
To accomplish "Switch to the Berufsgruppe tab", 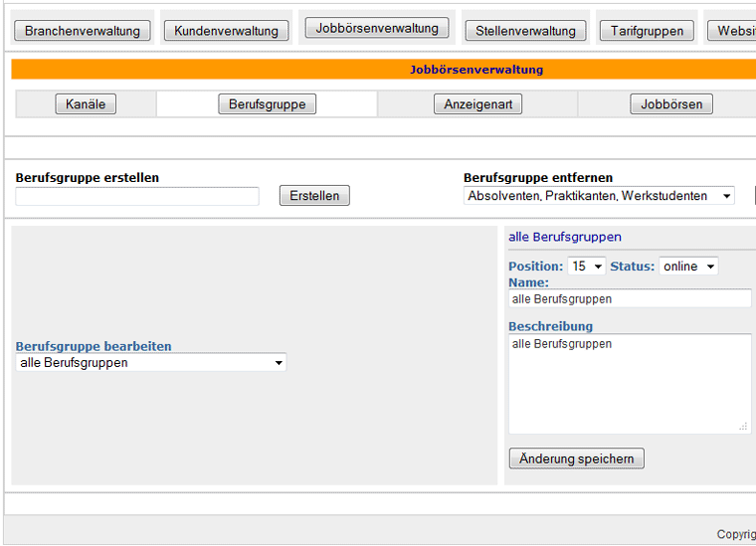I will coord(267,104).
